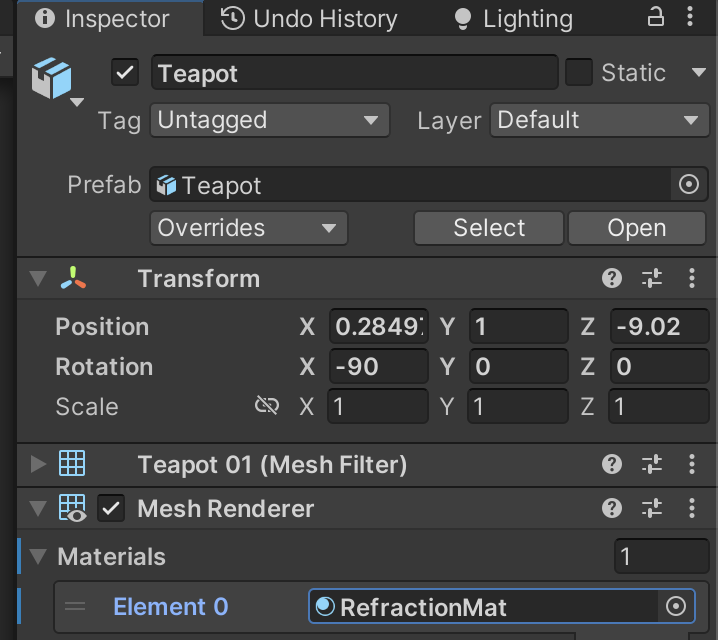
Task: Open the Tag dropdown
Action: (x=269, y=121)
